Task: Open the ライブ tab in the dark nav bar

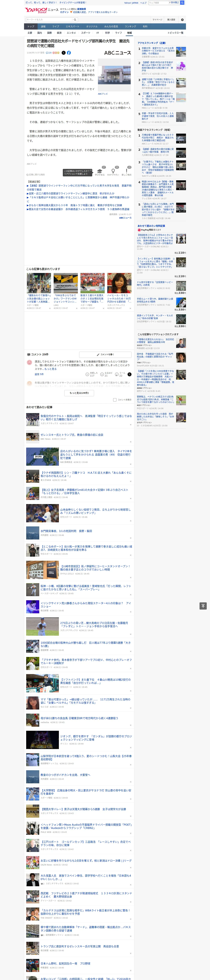Action: point(56,27)
